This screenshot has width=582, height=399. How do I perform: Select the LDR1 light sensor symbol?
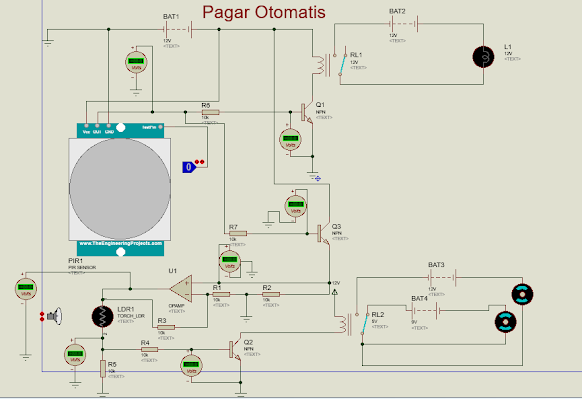[102, 317]
